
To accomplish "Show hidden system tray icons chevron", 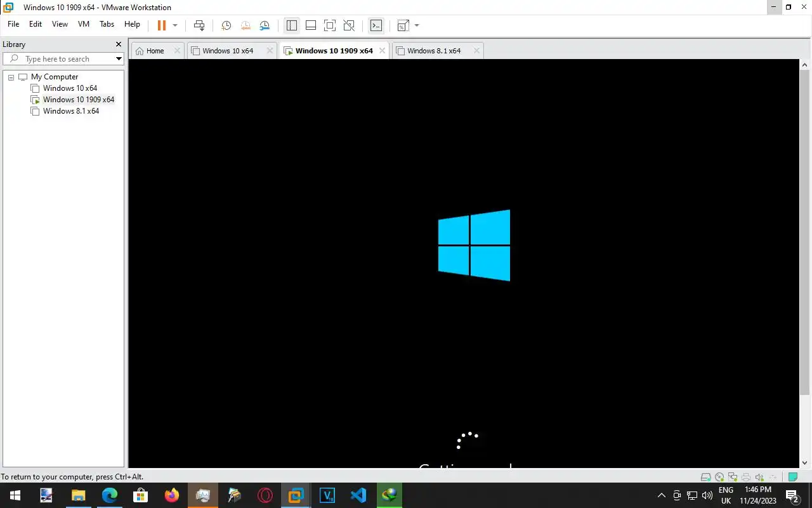I will (661, 495).
